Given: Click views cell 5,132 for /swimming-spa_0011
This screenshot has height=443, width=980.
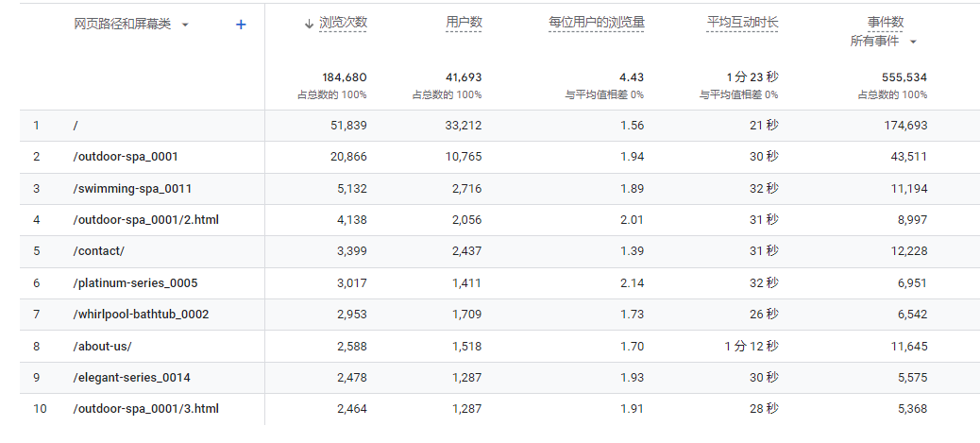Looking at the screenshot, I should coord(352,188).
